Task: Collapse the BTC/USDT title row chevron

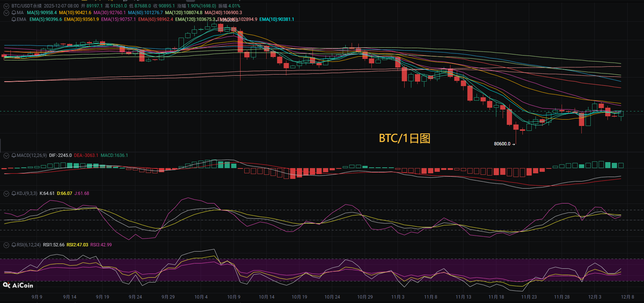Action: click(6, 6)
